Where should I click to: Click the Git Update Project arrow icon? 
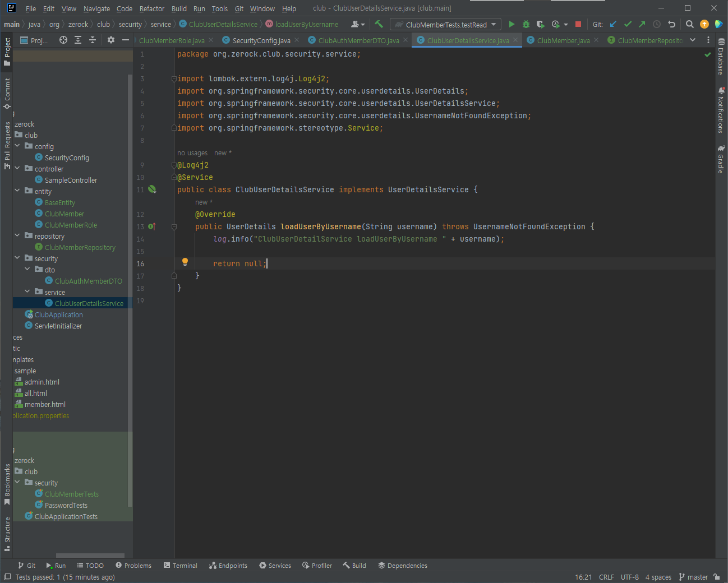(613, 24)
